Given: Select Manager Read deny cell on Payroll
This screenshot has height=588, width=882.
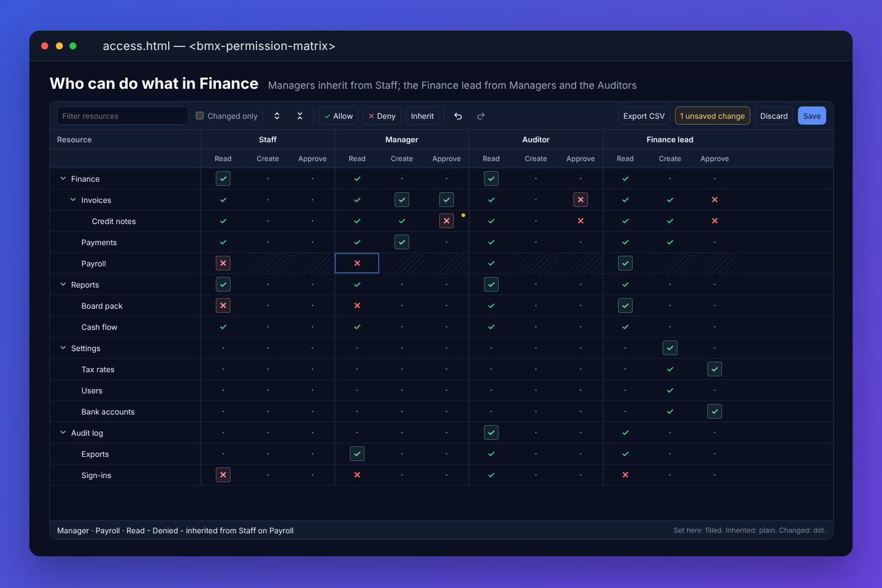Looking at the screenshot, I should coord(357,263).
